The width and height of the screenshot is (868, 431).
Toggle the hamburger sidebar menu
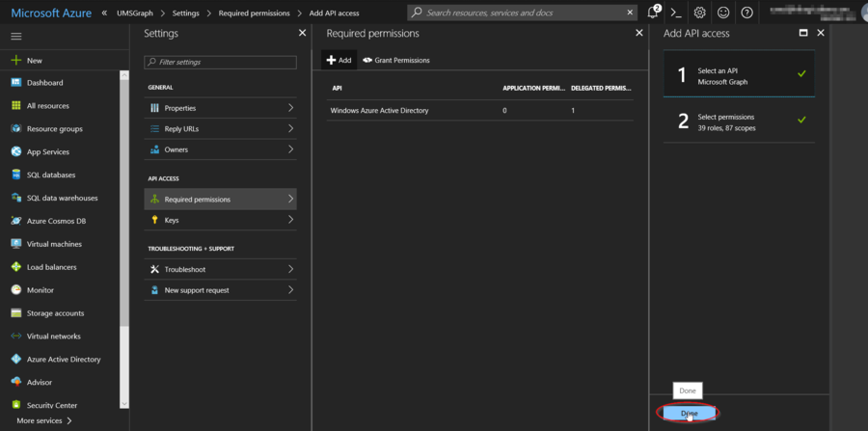[16, 36]
